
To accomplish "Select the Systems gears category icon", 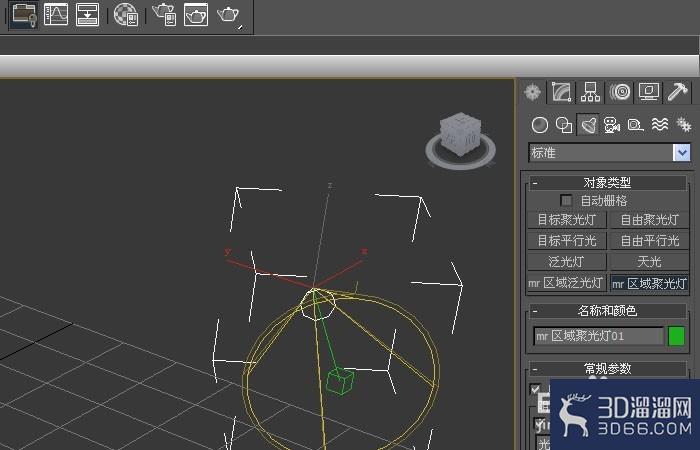I will click(x=683, y=125).
